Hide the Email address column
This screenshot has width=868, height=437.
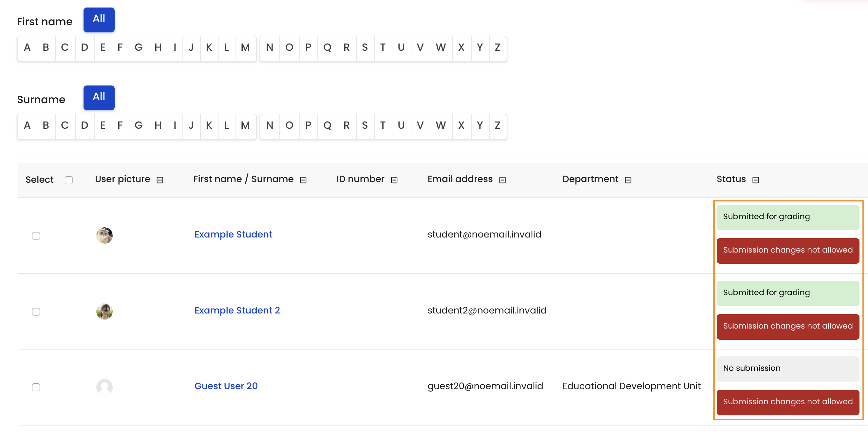pos(502,180)
